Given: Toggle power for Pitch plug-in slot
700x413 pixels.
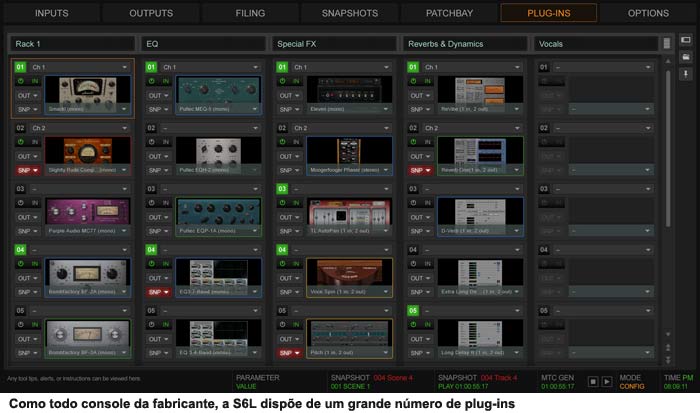Looking at the screenshot, I should pyautogui.click(x=283, y=325).
